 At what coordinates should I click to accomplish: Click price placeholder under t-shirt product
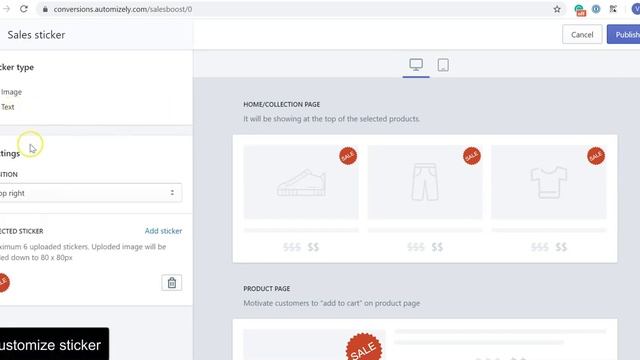pos(549,247)
